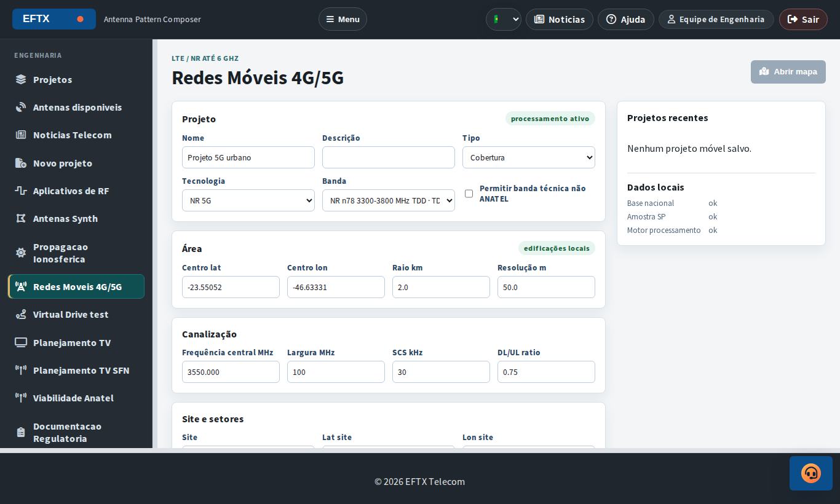Viewport: 840px width, 504px height.
Task: Open the Banda dropdown showing NR n78
Action: click(389, 200)
